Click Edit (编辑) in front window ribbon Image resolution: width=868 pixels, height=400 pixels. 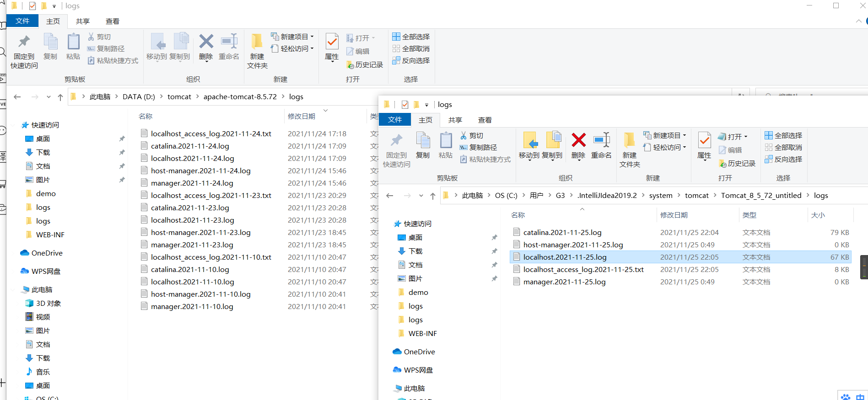pyautogui.click(x=730, y=150)
